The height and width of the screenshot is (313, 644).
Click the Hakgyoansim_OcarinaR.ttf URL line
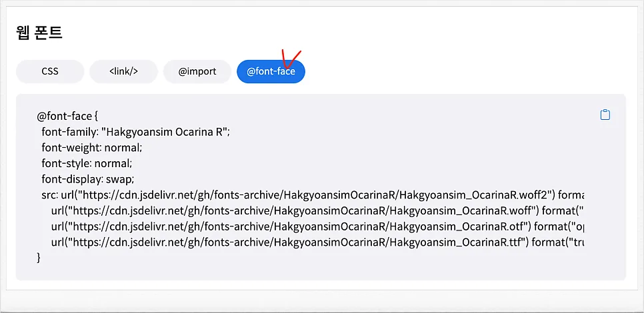[317, 242]
